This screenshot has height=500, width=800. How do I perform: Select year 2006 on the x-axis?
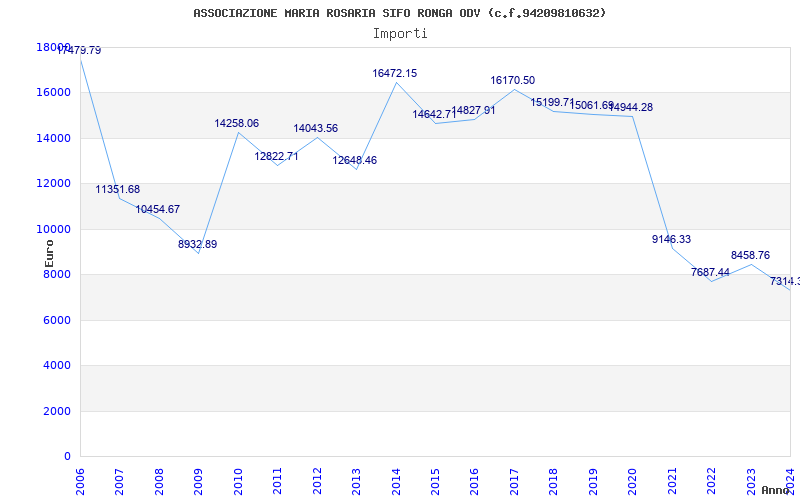pos(80,478)
